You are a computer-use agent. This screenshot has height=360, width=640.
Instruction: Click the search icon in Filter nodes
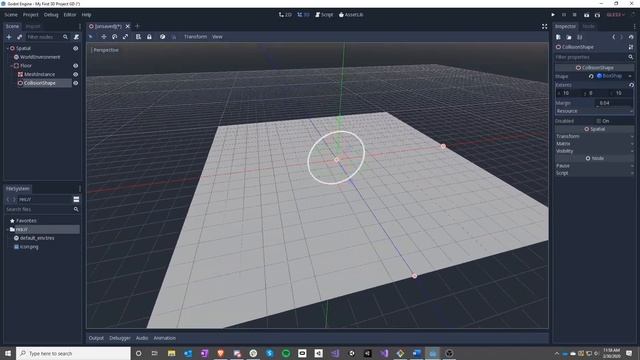tap(65, 37)
